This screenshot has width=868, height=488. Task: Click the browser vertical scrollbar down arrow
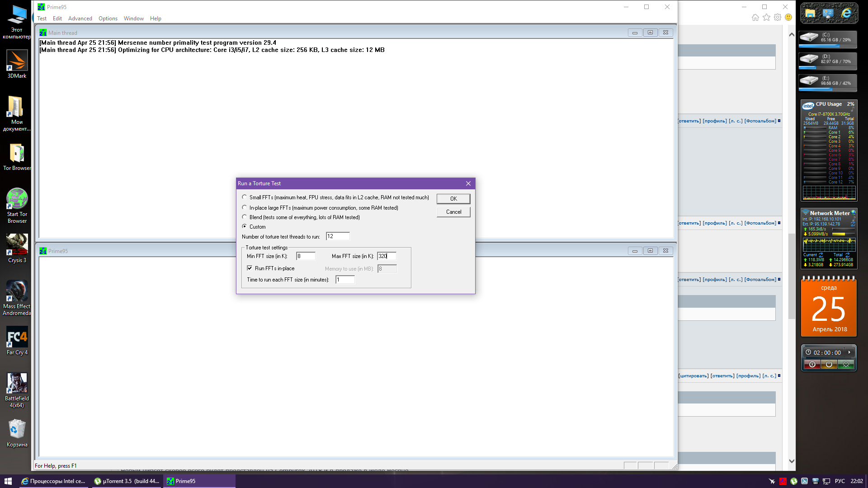click(x=792, y=461)
